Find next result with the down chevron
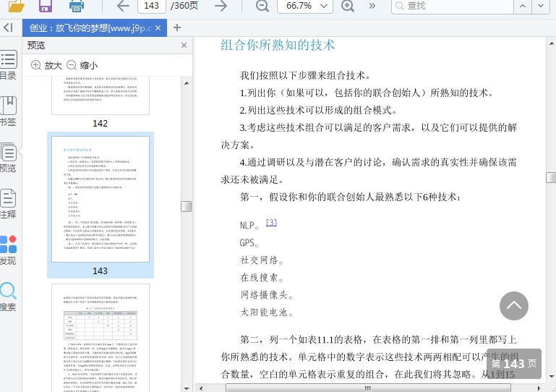 (541, 6)
